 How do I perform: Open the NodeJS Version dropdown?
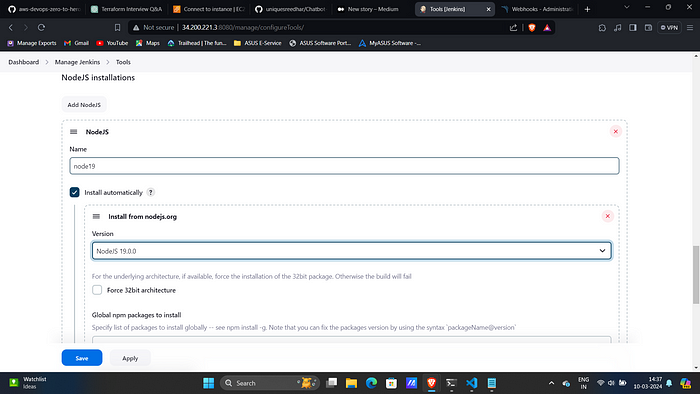(x=352, y=251)
